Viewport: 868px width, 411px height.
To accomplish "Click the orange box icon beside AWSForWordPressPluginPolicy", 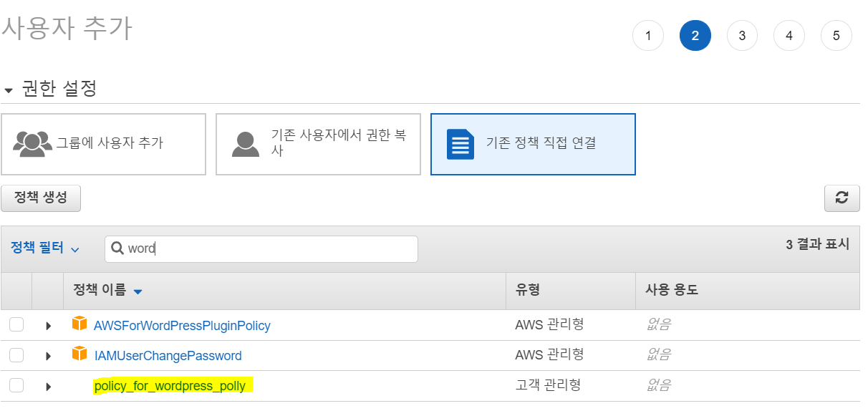I will [79, 324].
